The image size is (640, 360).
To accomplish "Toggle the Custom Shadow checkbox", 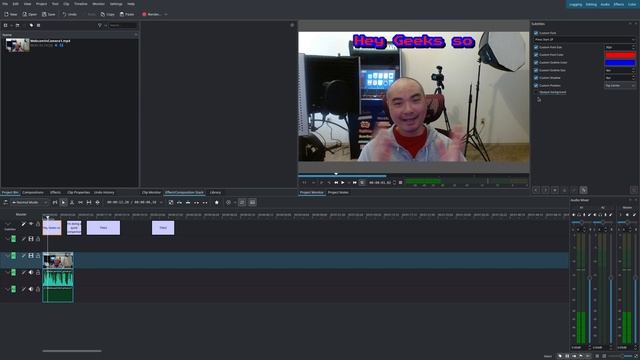I will point(536,78).
